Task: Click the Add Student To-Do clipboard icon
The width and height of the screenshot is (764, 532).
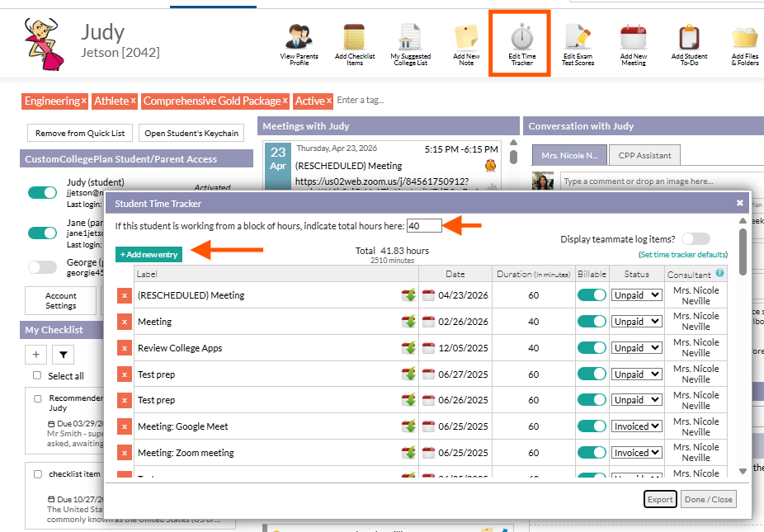Action: [x=689, y=38]
